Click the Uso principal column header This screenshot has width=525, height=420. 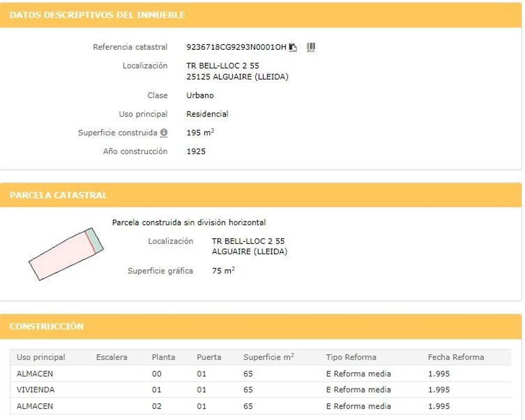click(41, 357)
